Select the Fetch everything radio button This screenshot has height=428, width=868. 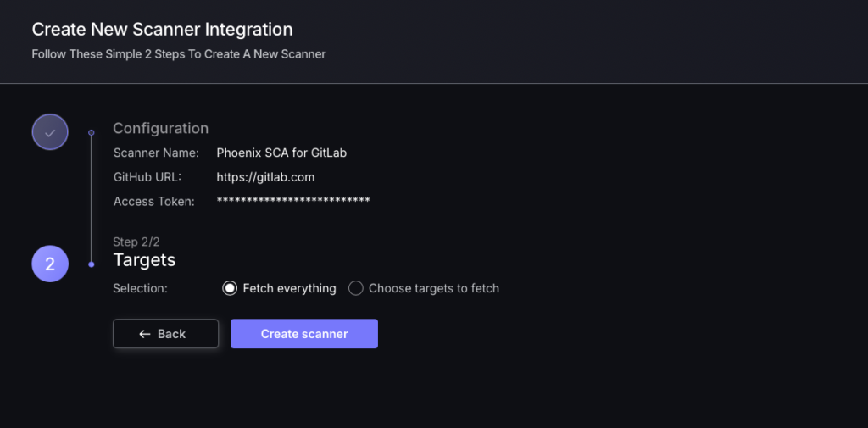[230, 288]
